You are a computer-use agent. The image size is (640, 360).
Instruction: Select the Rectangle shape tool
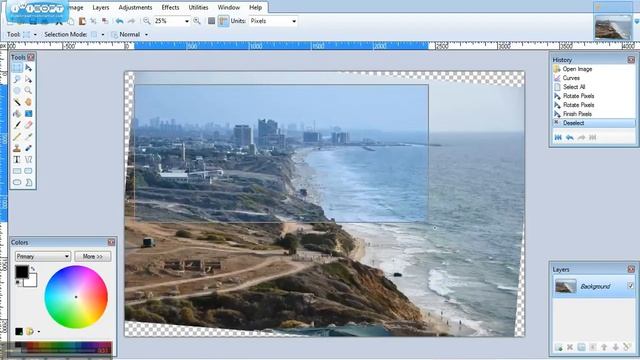click(17, 171)
